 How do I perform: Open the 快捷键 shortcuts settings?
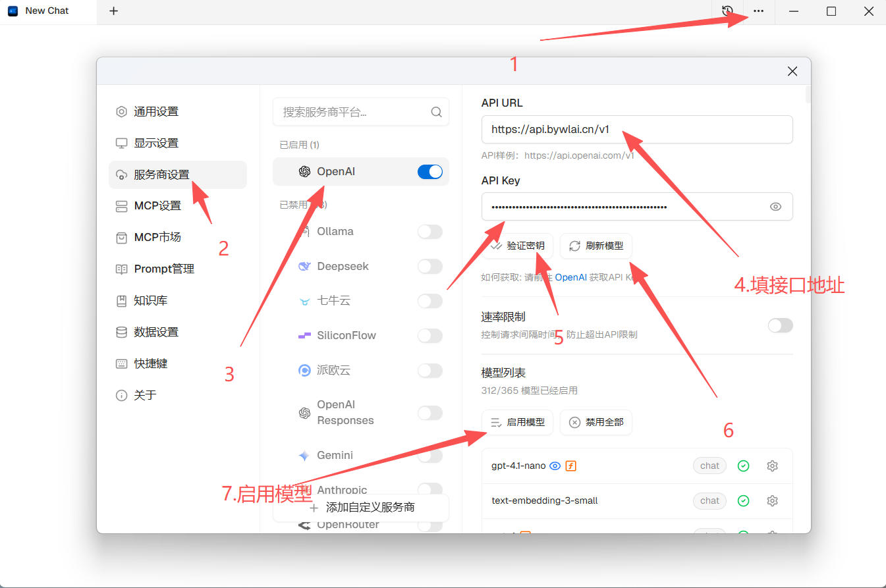(151, 363)
